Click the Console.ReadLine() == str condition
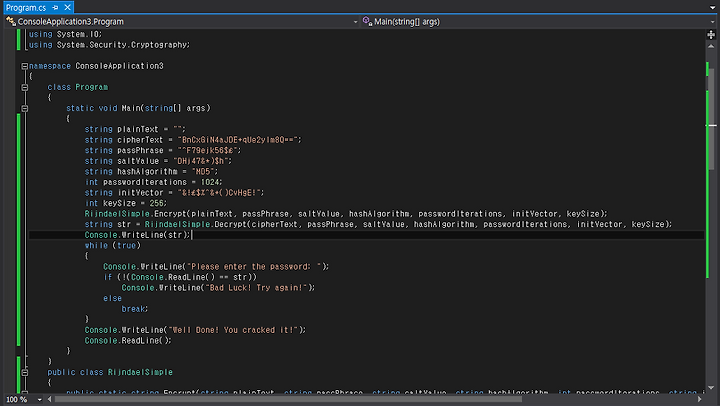This screenshot has height=406, width=720. 191,277
